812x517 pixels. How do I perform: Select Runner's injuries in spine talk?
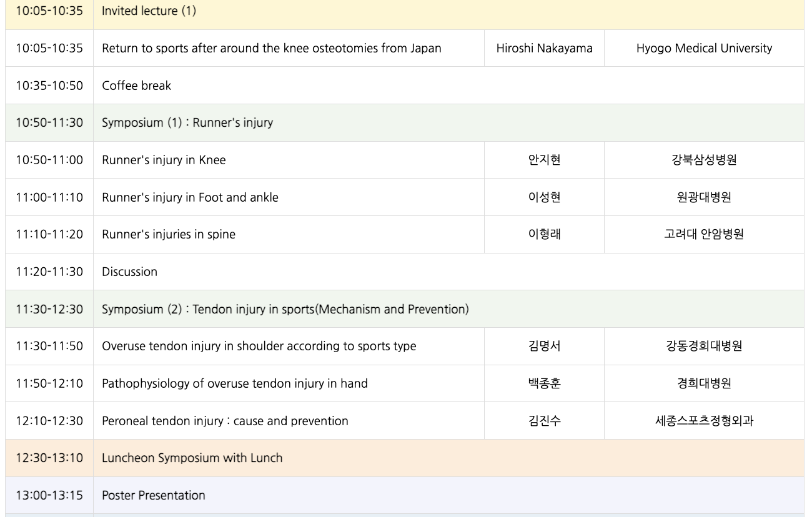tap(169, 235)
